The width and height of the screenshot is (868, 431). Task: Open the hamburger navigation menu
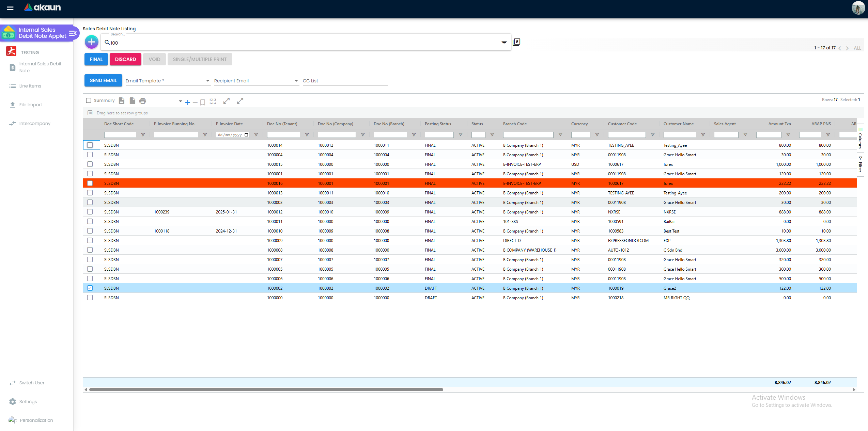click(10, 7)
